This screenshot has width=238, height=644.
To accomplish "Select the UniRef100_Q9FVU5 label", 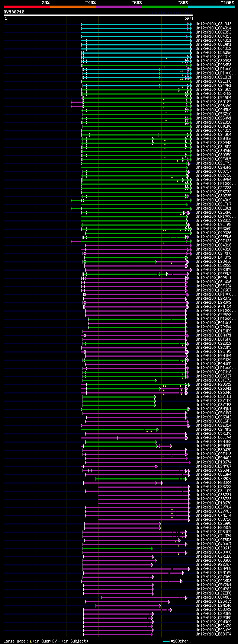I will 213,159.
